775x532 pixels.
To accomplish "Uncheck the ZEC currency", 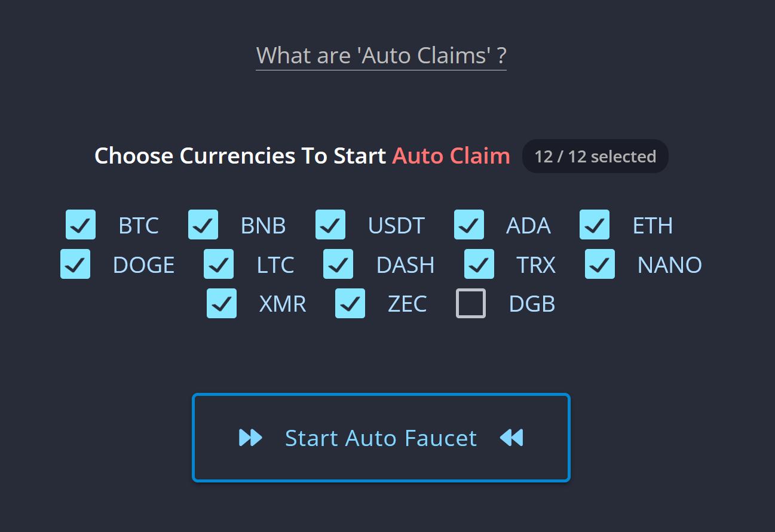I will tap(350, 303).
